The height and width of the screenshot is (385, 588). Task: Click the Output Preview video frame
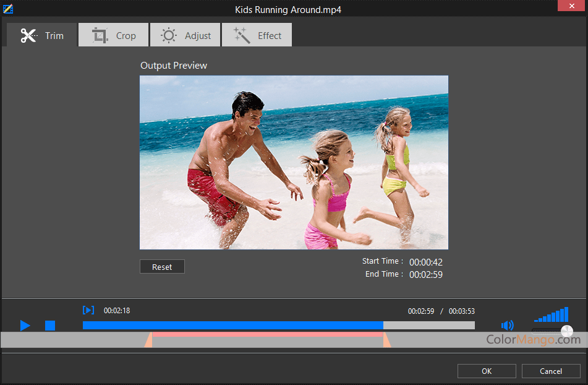tap(294, 162)
